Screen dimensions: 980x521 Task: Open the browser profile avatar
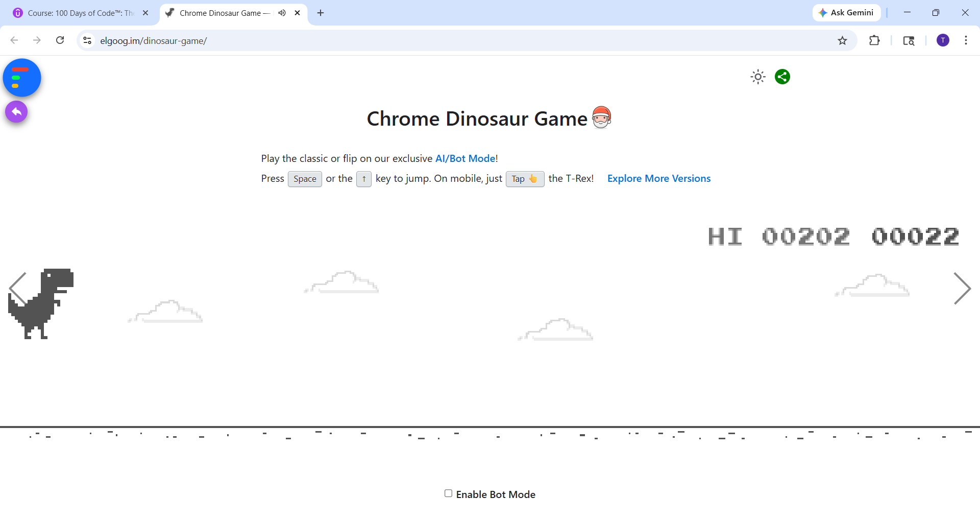pos(943,40)
